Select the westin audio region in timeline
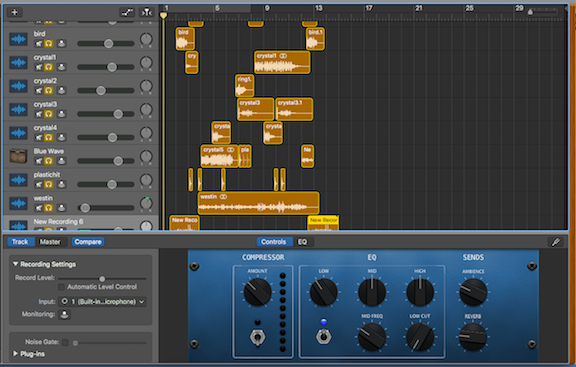Image resolution: width=576 pixels, height=367 pixels. coord(259,203)
